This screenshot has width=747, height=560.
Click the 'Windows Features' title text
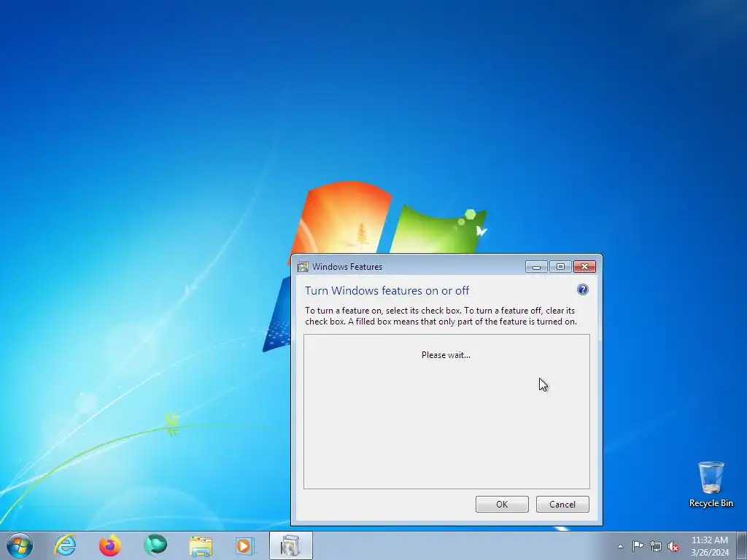347,267
